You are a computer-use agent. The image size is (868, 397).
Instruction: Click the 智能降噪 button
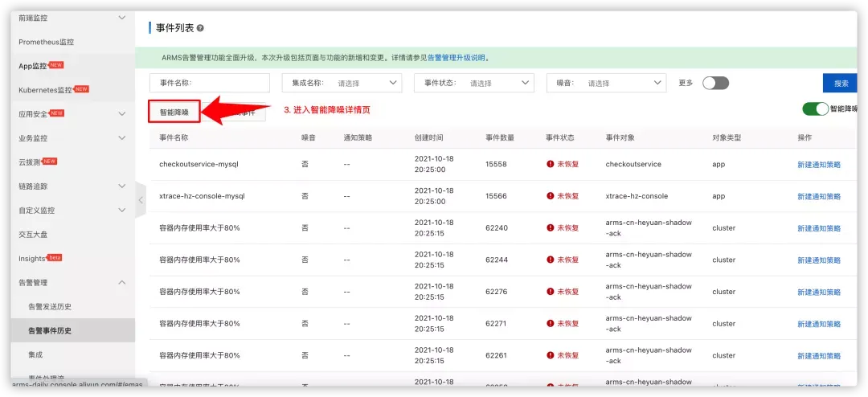[x=174, y=111]
